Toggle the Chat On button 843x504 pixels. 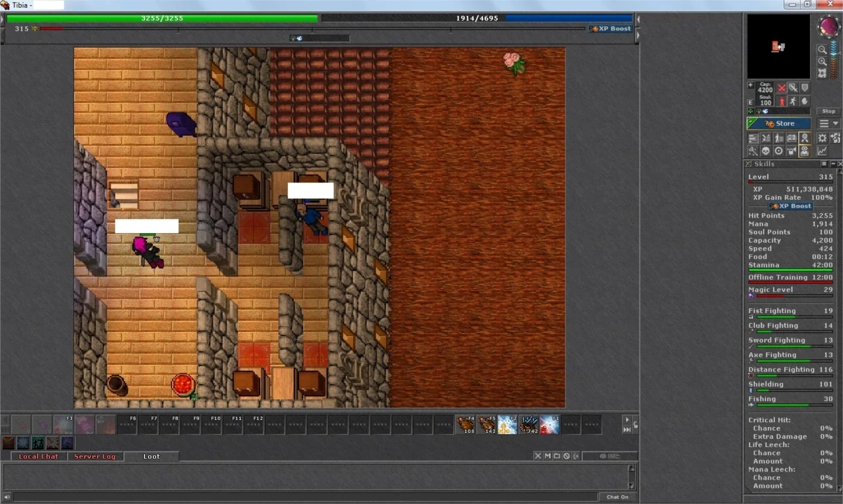point(618,497)
